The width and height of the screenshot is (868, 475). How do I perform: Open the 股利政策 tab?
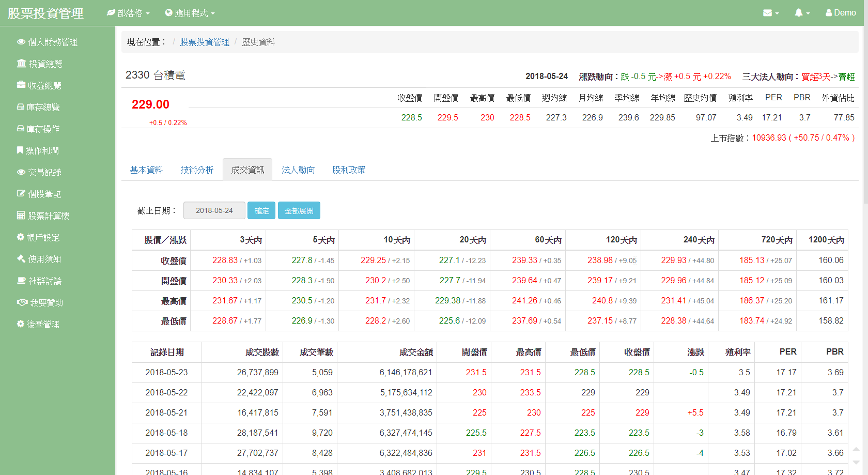click(x=349, y=170)
